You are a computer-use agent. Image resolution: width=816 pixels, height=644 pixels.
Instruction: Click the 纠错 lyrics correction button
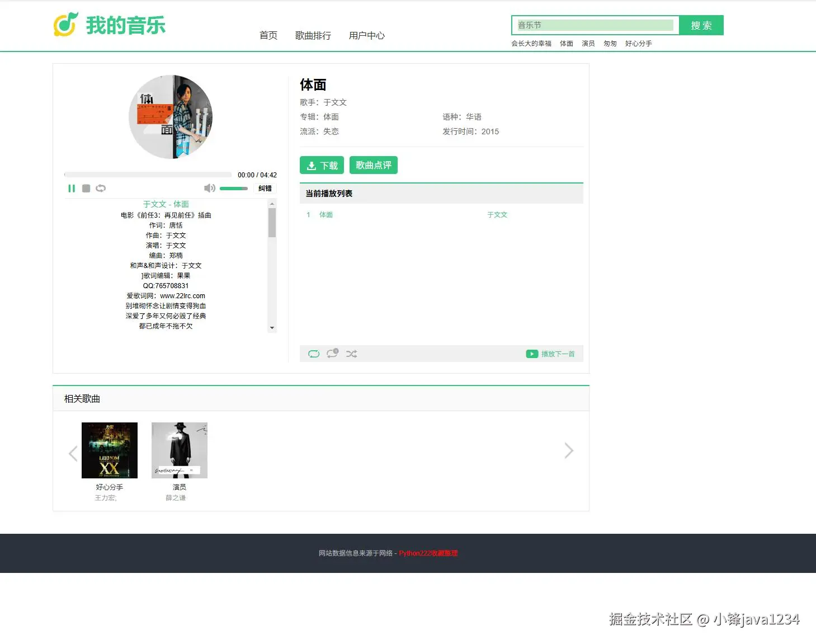coord(265,189)
